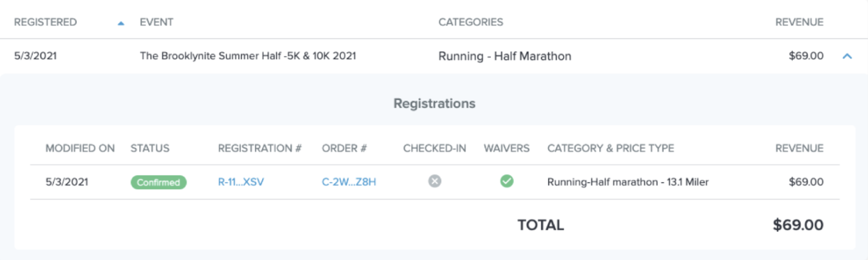Image resolution: width=868 pixels, height=260 pixels.
Task: Open registration link R-11...XSV
Action: 241,182
